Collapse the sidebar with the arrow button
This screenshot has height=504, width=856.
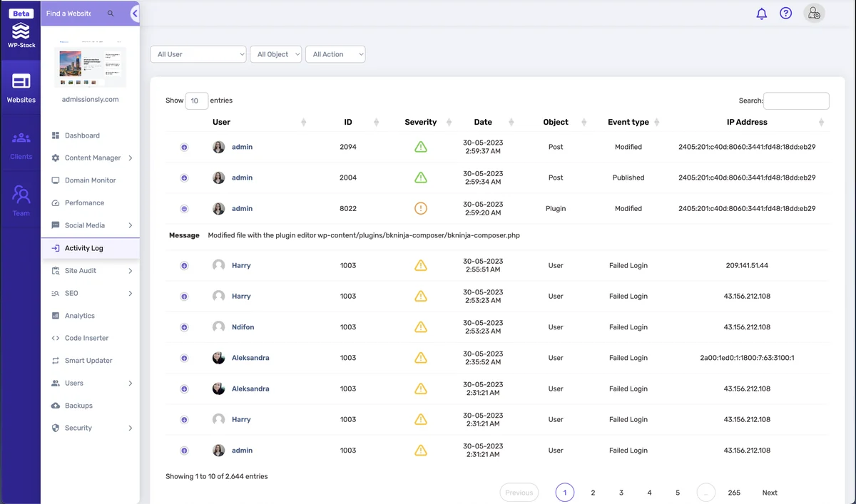[x=135, y=14]
